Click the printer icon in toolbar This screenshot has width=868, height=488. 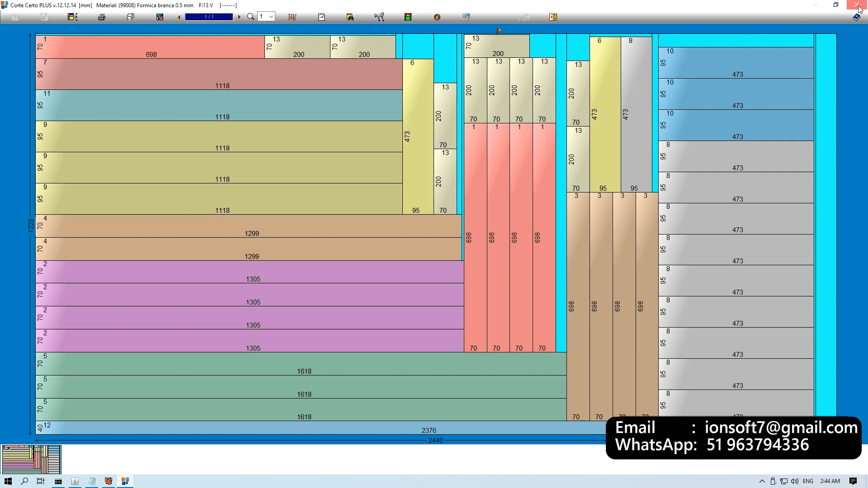[102, 17]
